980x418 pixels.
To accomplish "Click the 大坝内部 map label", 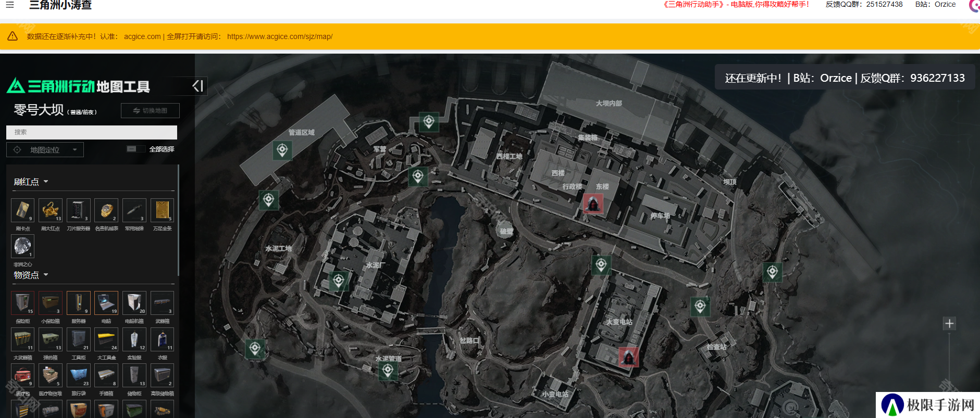I will coord(609,104).
